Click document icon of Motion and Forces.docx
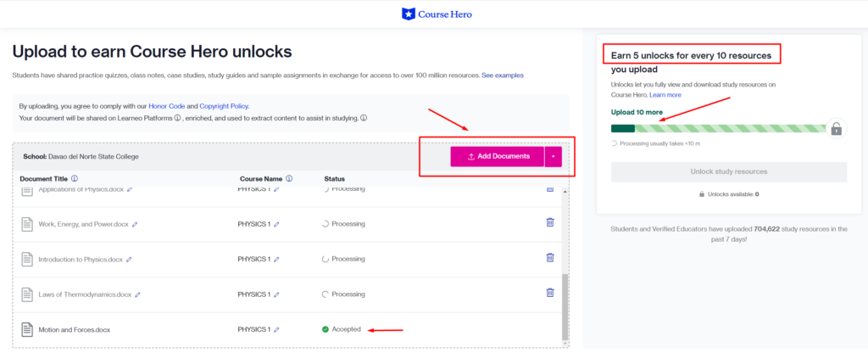868x353 pixels. pyautogui.click(x=27, y=329)
